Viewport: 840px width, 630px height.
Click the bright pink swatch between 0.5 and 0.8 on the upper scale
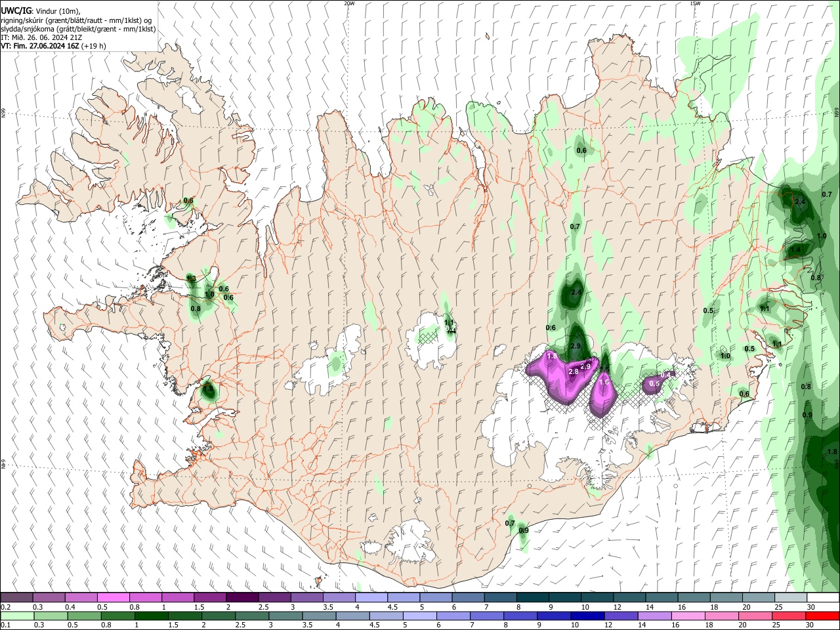click(113, 598)
